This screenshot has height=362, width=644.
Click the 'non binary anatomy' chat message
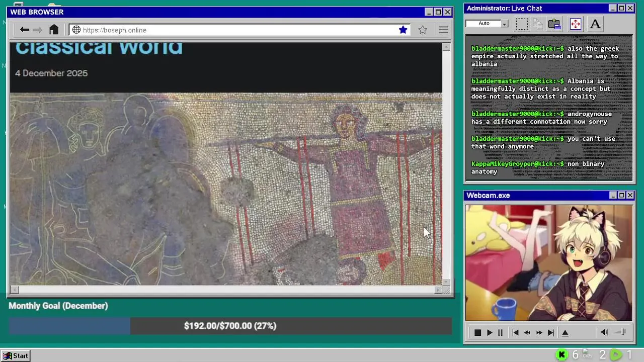tap(538, 168)
